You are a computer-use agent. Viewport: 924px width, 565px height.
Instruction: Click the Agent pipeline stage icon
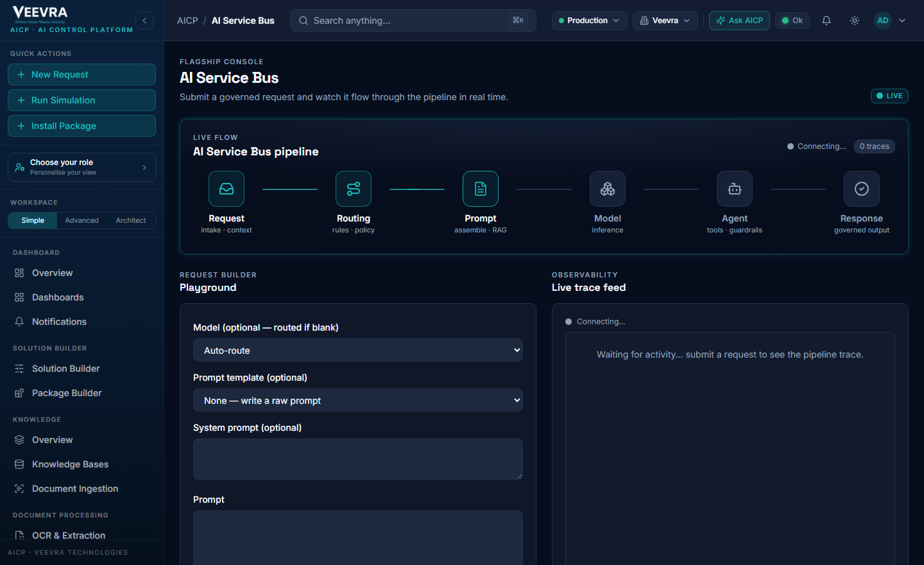tap(735, 189)
